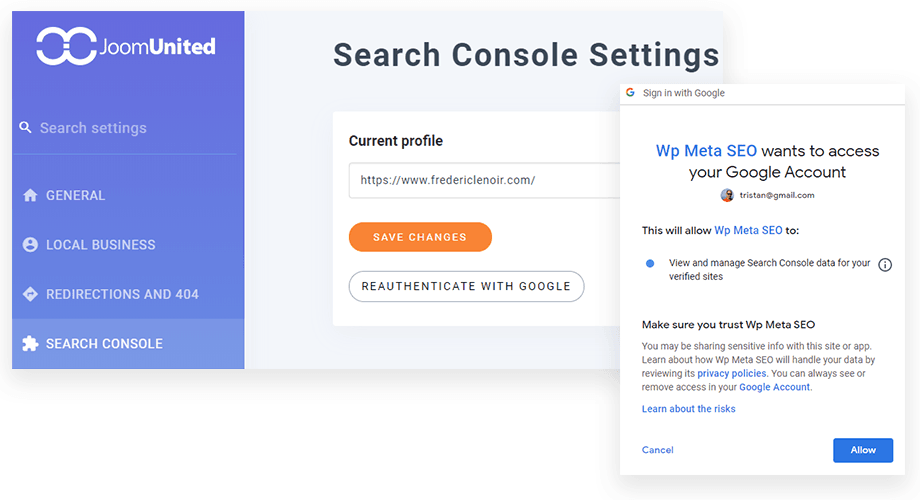Click the search magnifier icon
This screenshot has width=920, height=500.
[26, 128]
